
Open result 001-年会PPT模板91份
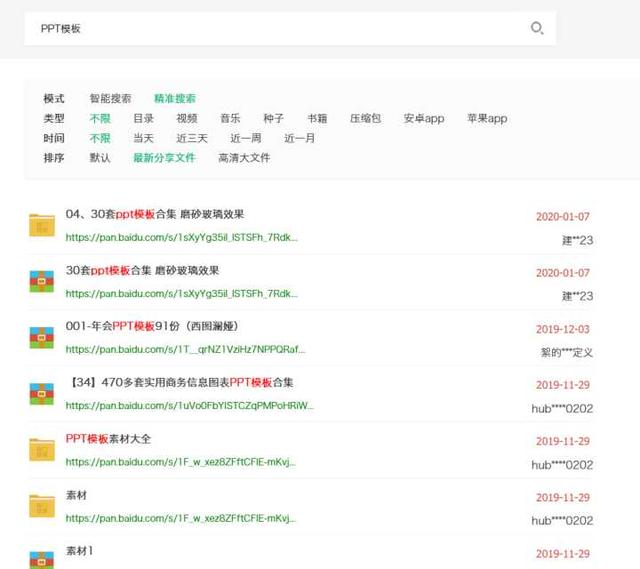pyautogui.click(x=152, y=326)
